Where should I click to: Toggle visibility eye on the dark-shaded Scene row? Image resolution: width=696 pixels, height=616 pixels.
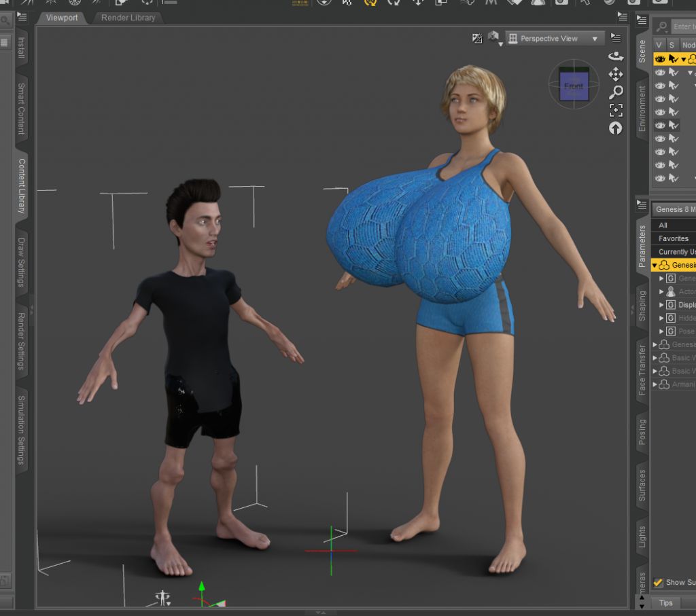[x=660, y=125]
